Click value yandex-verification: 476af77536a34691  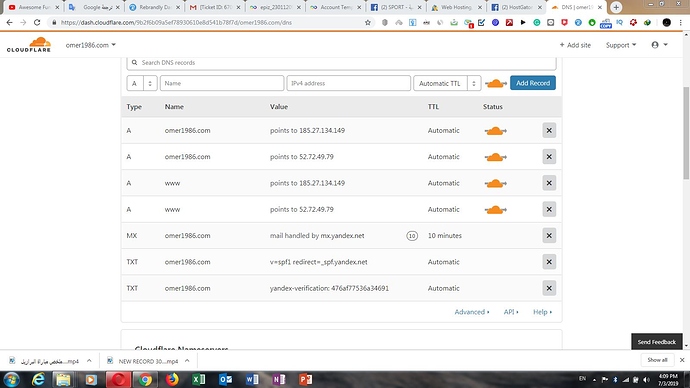(329, 288)
